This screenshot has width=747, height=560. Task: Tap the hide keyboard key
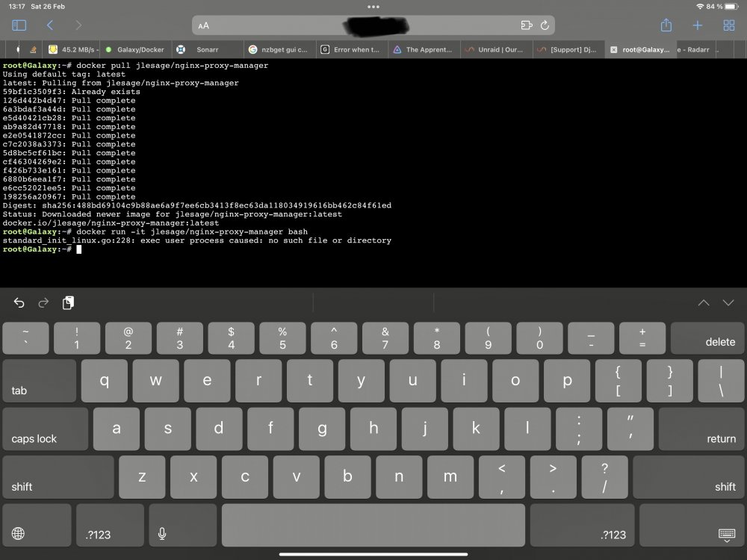pos(692,525)
